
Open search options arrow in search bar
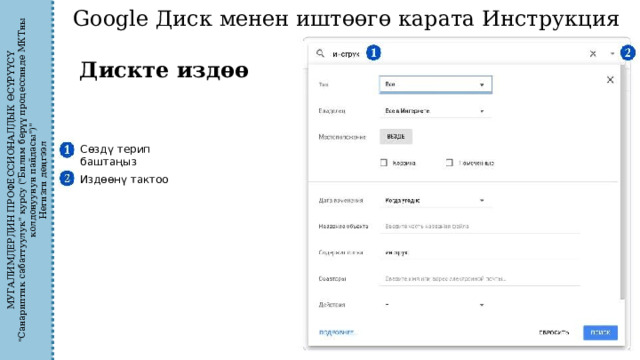(612, 53)
